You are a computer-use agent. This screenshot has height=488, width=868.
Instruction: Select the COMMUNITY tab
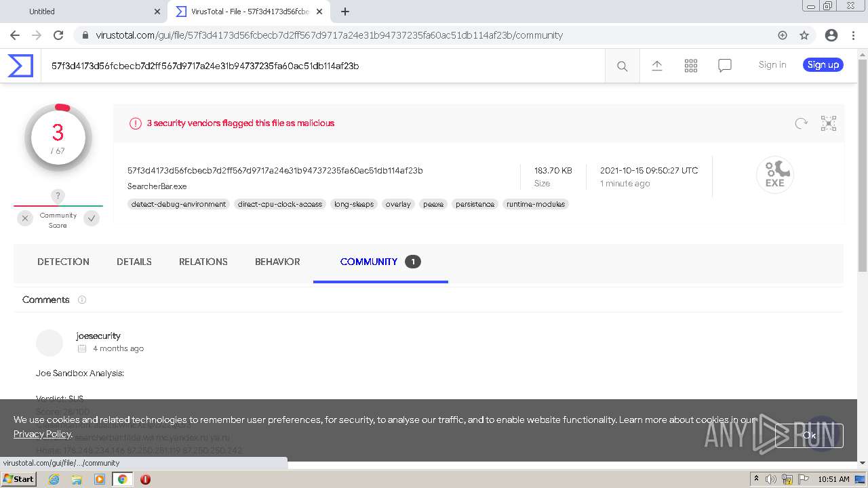point(380,262)
